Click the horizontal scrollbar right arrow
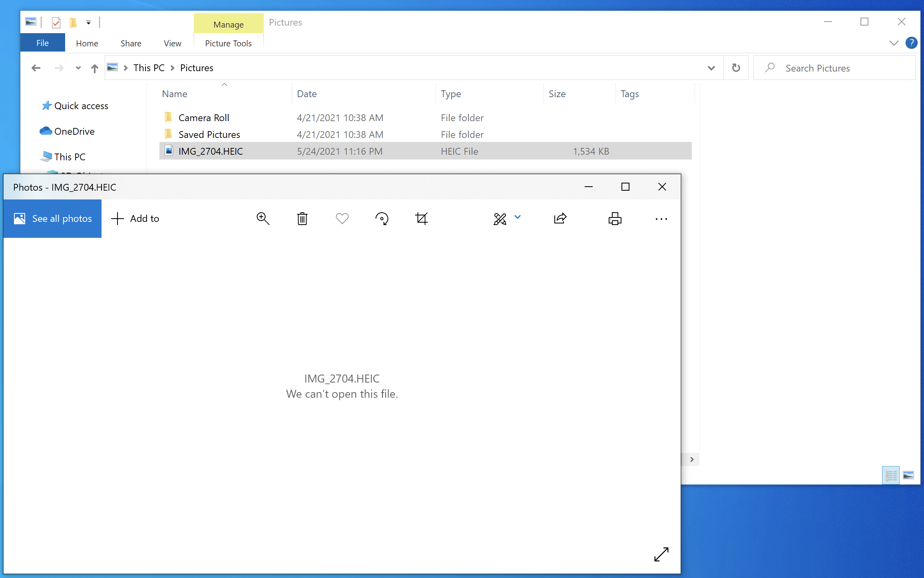 coord(692,459)
